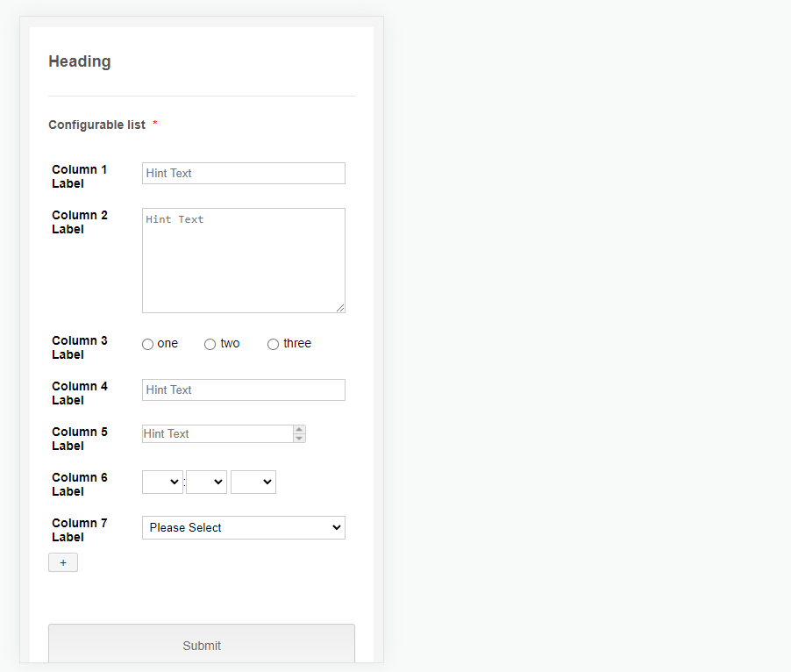
Task: Focus the Column 4 Hint Text field
Action: (244, 390)
